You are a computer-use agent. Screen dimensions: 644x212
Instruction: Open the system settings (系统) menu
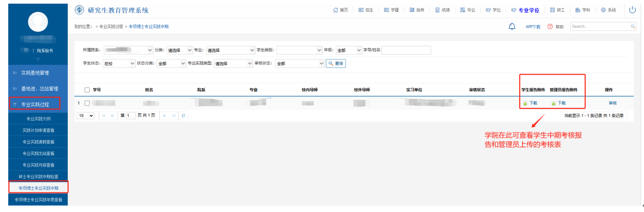click(608, 10)
